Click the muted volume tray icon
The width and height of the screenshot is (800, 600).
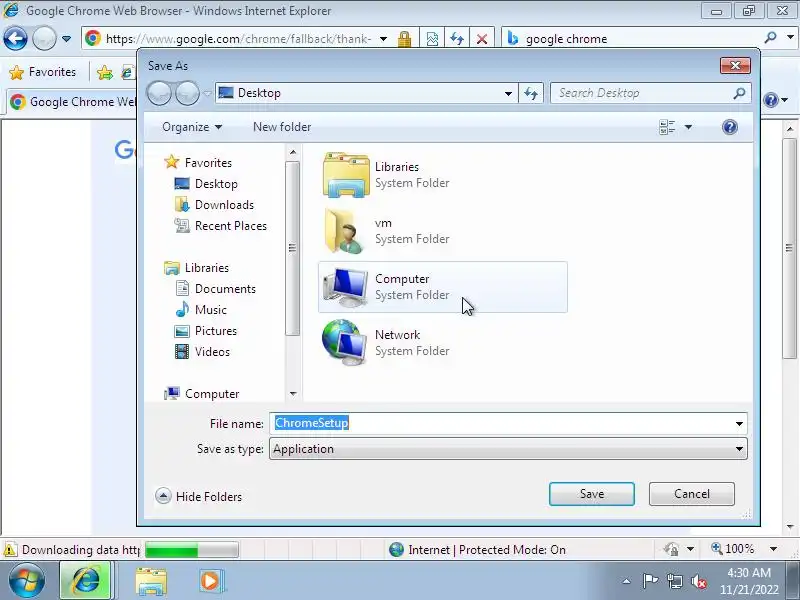click(698, 581)
